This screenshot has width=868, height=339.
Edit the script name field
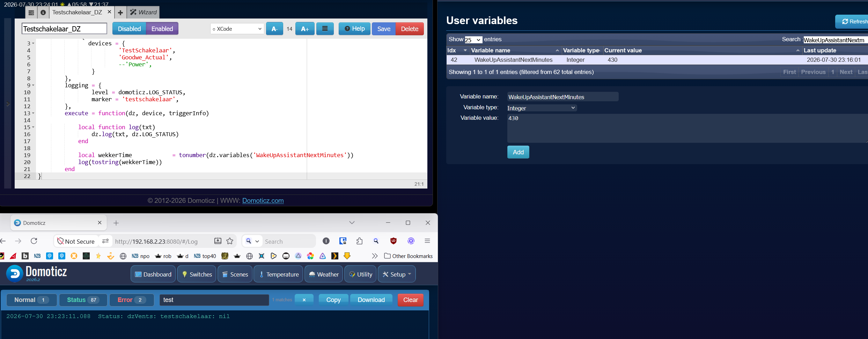click(64, 29)
